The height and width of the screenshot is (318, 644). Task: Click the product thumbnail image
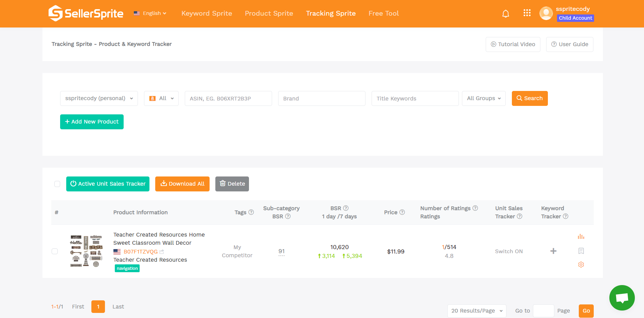pyautogui.click(x=86, y=251)
